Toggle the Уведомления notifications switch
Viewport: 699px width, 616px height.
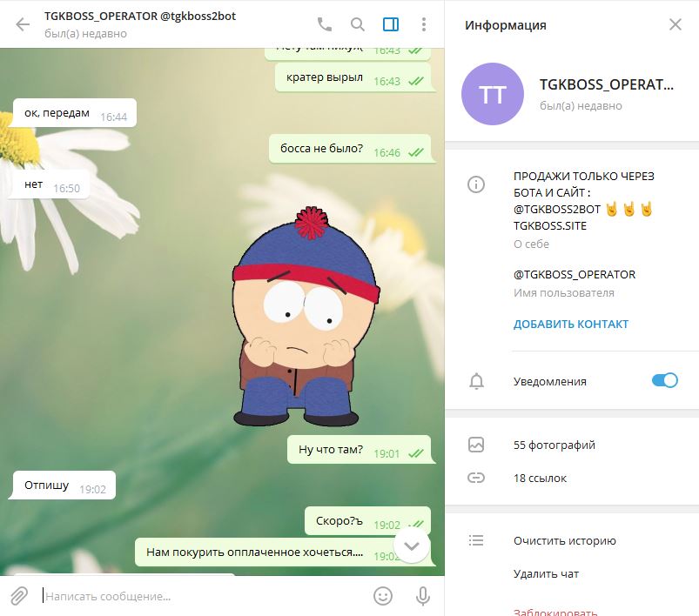665,381
